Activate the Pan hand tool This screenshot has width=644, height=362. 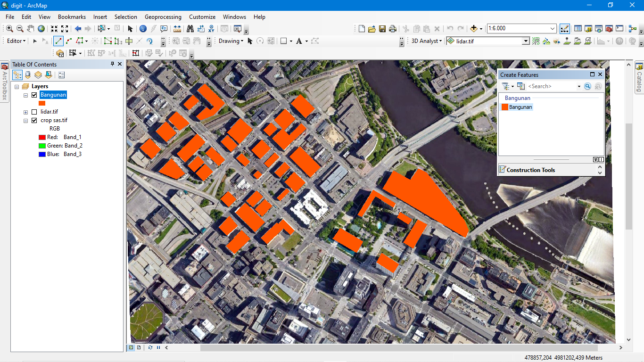(x=31, y=29)
